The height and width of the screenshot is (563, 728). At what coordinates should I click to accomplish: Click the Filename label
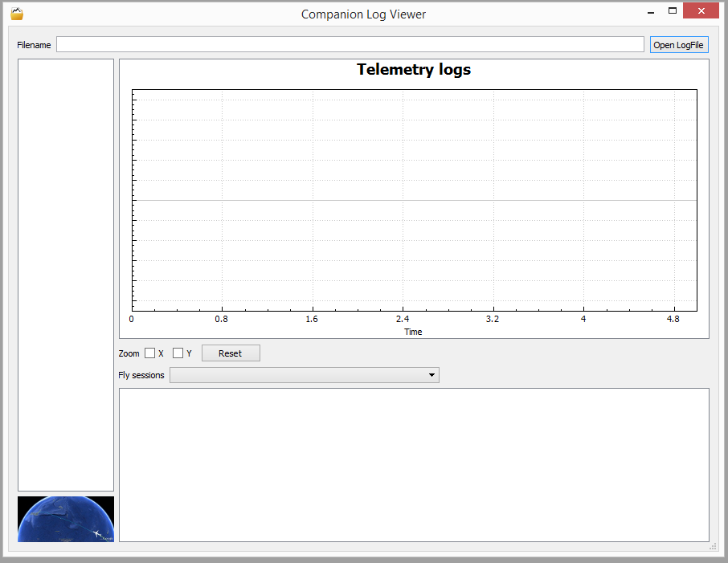(34, 45)
